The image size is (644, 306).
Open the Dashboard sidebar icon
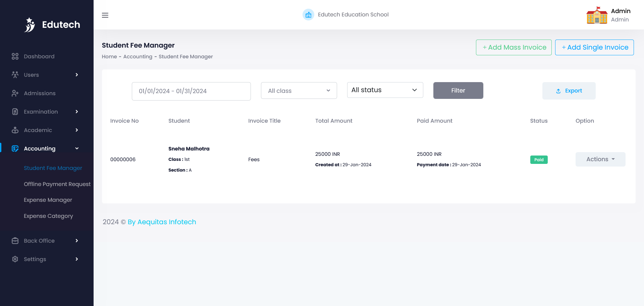(x=15, y=56)
